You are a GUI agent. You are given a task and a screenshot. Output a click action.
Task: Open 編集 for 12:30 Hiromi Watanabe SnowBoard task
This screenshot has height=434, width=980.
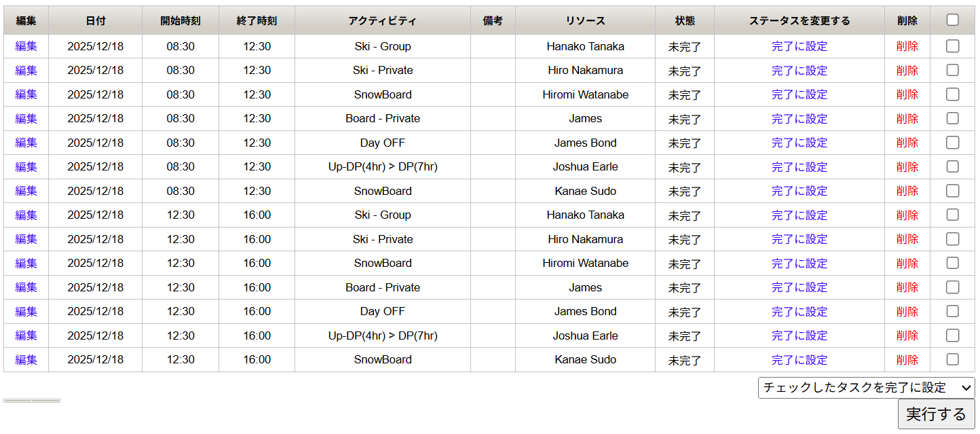coord(26,263)
